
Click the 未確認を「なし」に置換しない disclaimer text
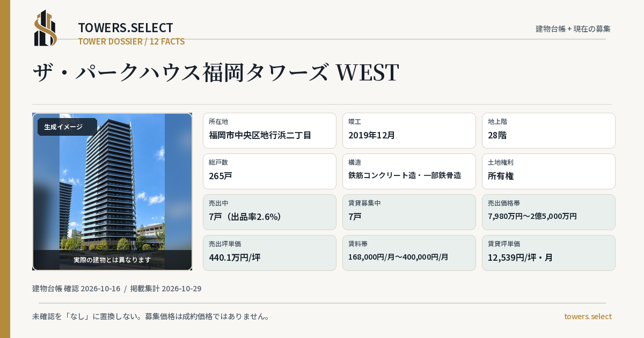click(x=151, y=317)
